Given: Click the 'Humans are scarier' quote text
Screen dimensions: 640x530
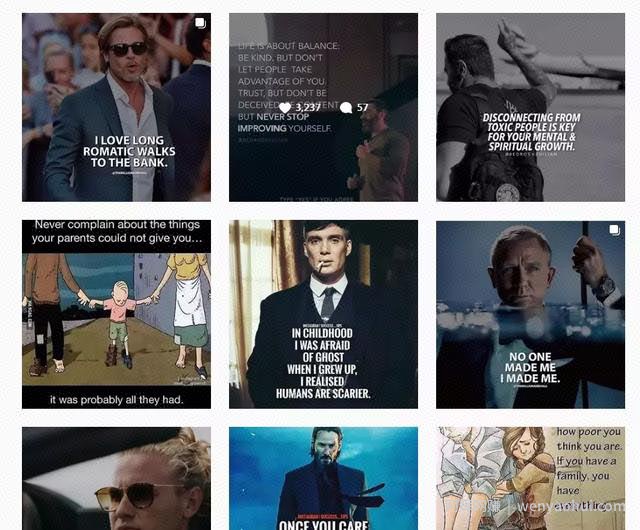Looking at the screenshot, I should 323,394.
